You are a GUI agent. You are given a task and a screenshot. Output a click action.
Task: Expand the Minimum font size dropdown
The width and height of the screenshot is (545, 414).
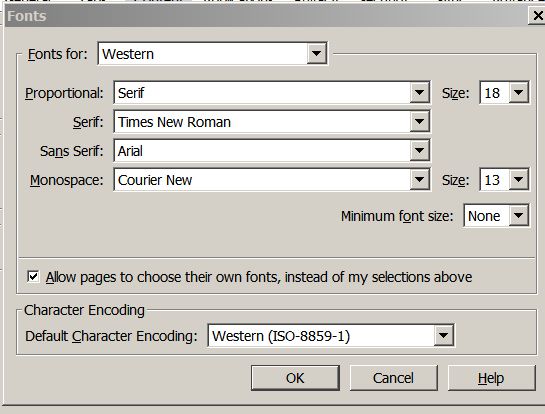(519, 216)
